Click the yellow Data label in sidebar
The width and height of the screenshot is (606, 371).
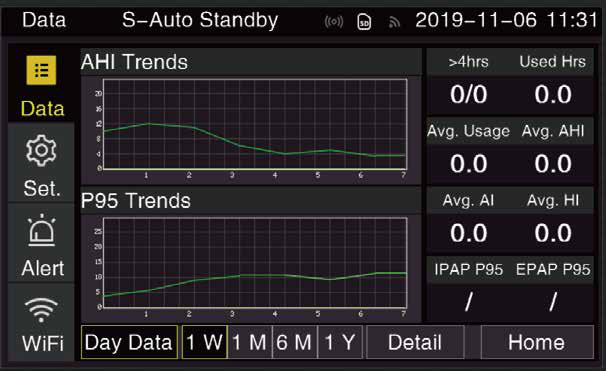pos(43,109)
